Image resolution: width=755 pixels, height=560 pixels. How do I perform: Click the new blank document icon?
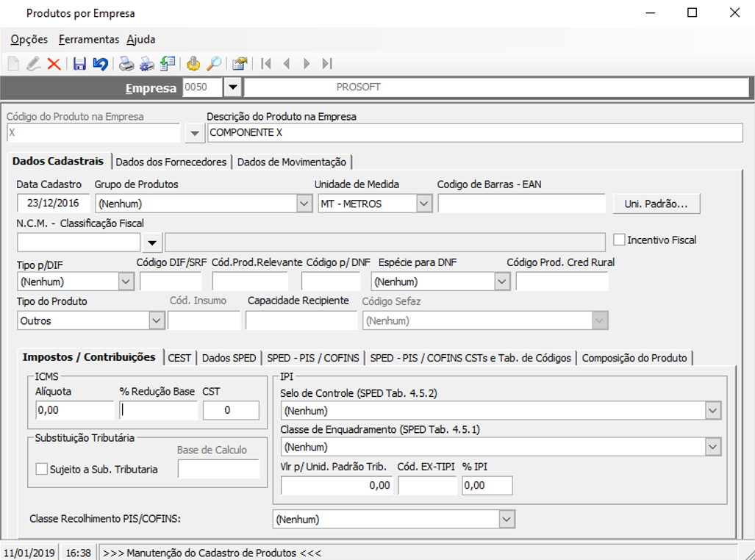(13, 63)
